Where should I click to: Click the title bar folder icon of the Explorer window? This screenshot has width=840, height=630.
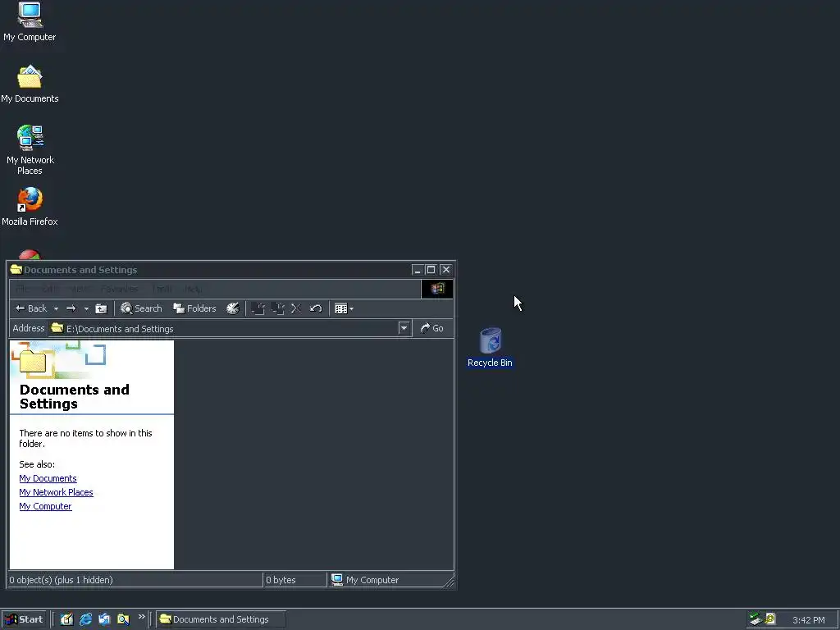(x=16, y=269)
